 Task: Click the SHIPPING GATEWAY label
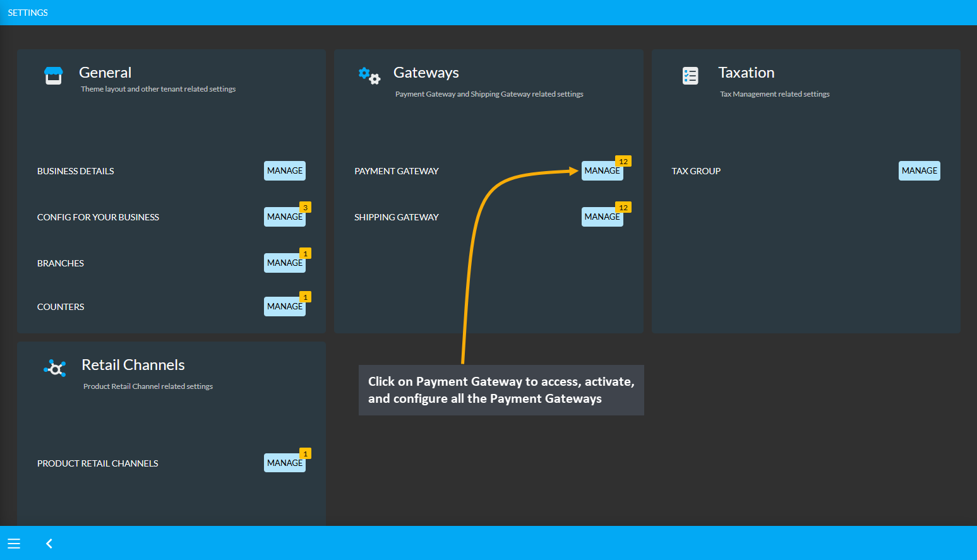point(397,217)
